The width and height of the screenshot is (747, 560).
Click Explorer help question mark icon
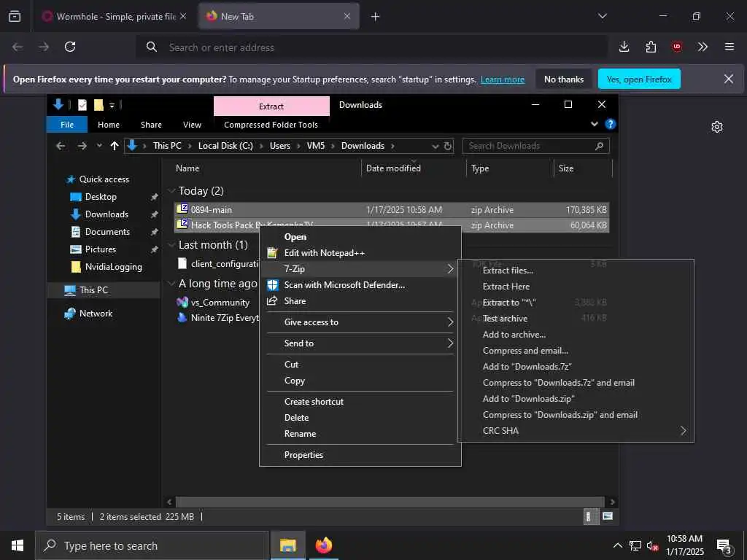pyautogui.click(x=611, y=124)
